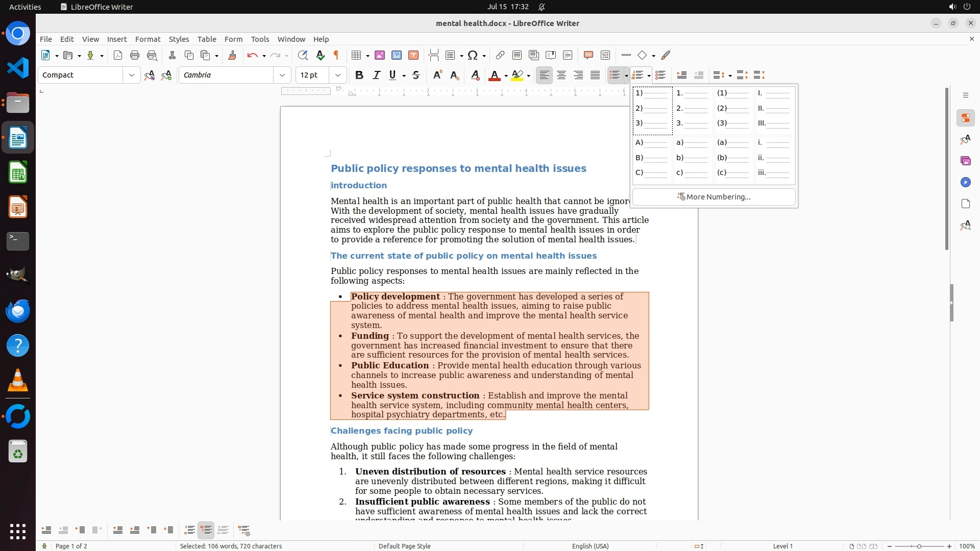The height and width of the screenshot is (551, 980).
Task: Open the Styles menu
Action: pos(179,39)
